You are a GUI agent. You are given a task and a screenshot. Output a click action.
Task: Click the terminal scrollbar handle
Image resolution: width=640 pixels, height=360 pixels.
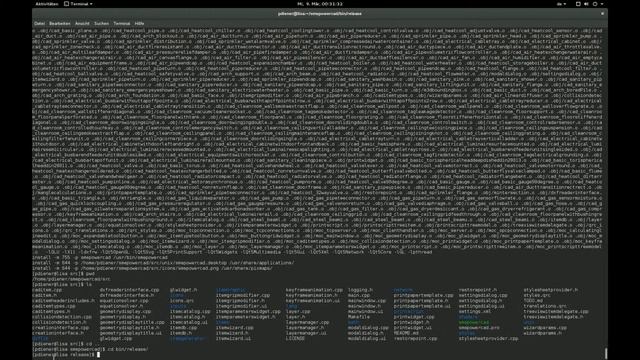click(606, 353)
